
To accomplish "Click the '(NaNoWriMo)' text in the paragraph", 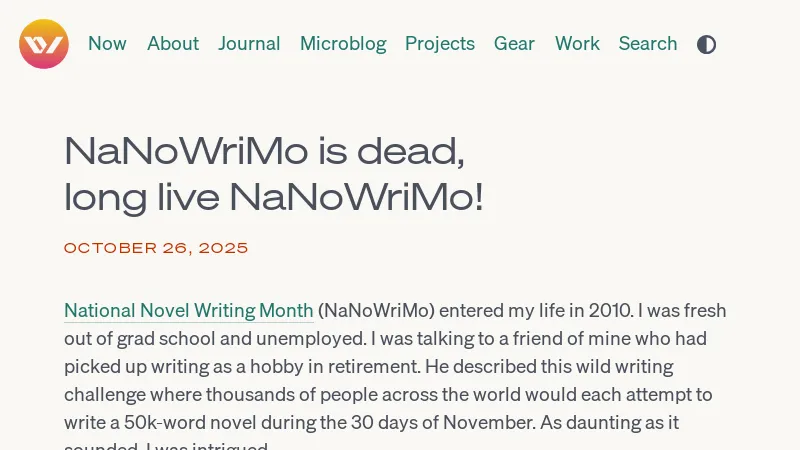I will tap(376, 310).
